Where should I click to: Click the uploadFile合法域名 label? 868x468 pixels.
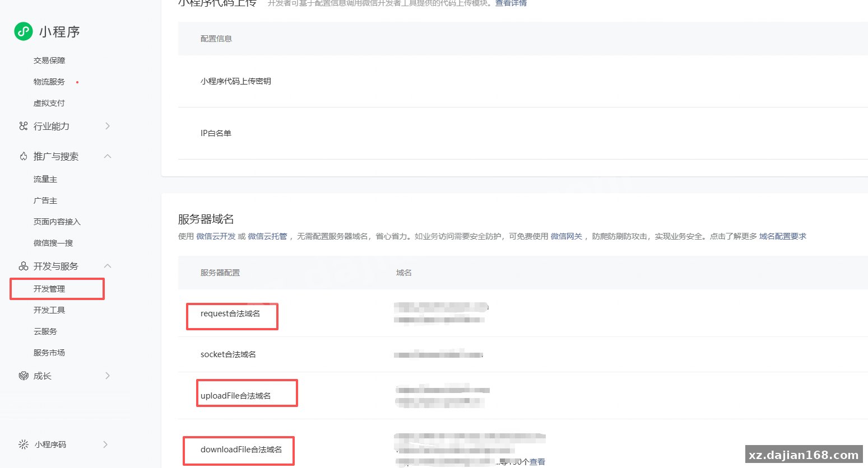click(x=236, y=396)
